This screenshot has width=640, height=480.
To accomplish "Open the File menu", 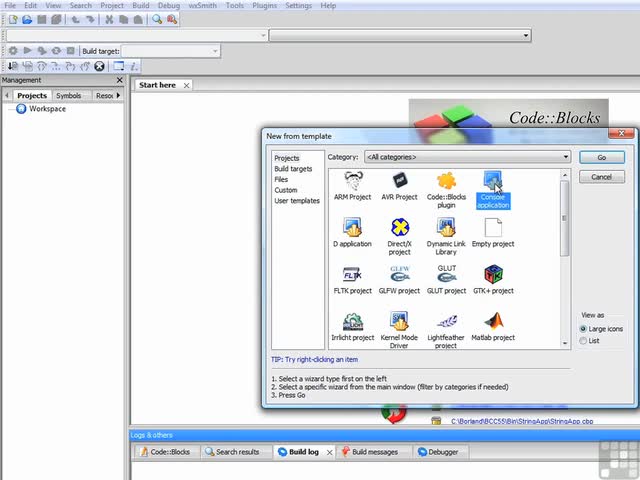I will [10, 6].
